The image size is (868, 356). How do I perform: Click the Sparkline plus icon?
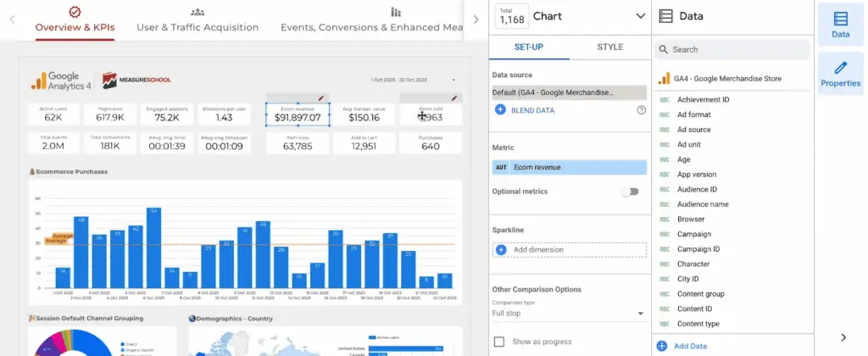501,250
